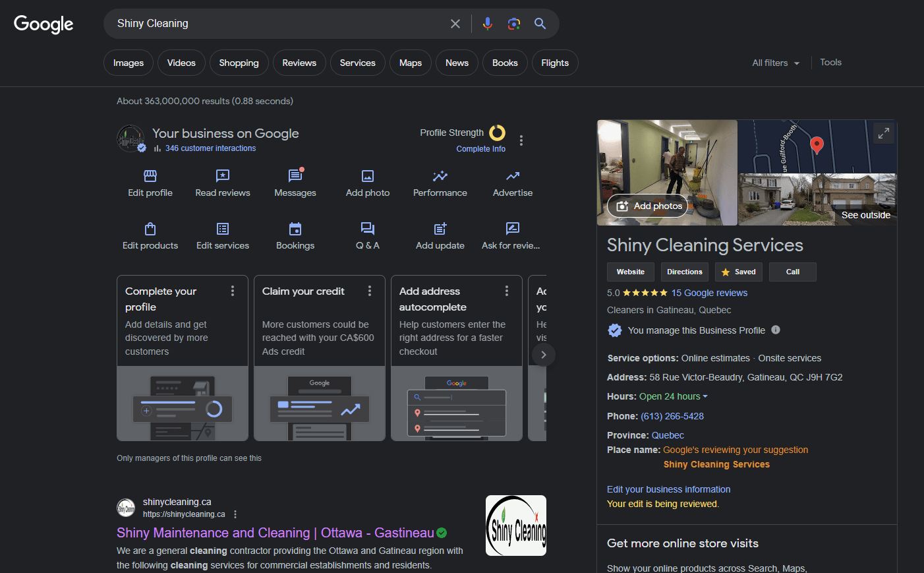This screenshot has width=924, height=573.
Task: Open the Edit profile icon
Action: pyautogui.click(x=150, y=176)
